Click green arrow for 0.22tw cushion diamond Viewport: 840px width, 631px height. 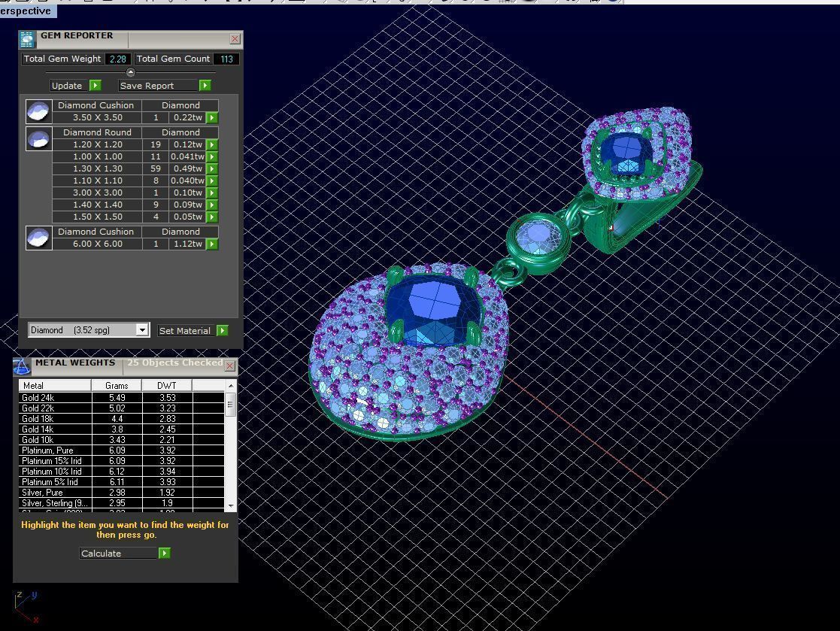212,117
